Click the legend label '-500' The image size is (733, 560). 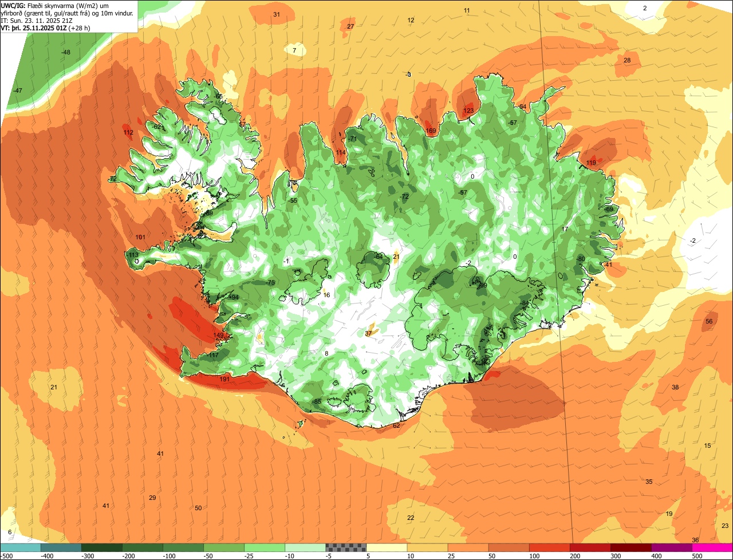point(7,556)
